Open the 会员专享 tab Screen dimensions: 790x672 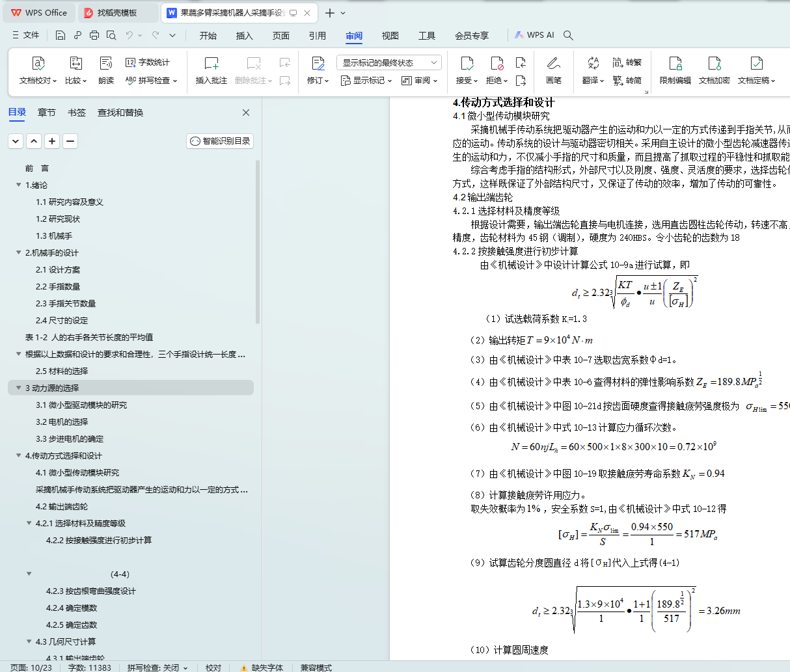(x=472, y=36)
